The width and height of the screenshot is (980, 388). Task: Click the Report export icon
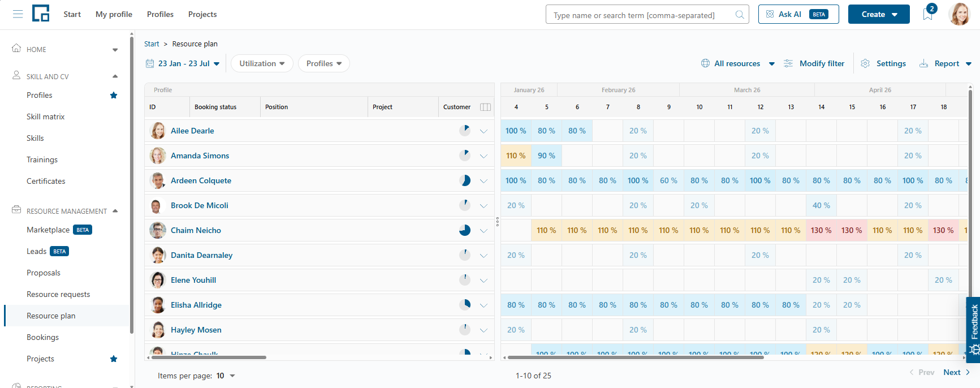tap(923, 63)
